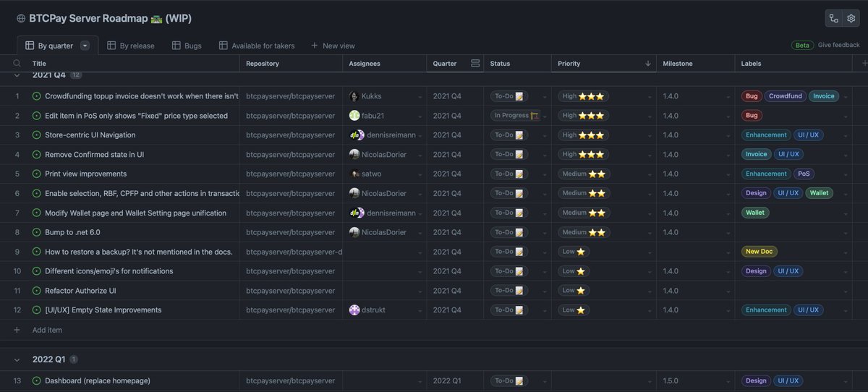Image resolution: width=868 pixels, height=392 pixels.
Task: Click Invoice label in Remove Confirmed state row
Action: pos(756,155)
